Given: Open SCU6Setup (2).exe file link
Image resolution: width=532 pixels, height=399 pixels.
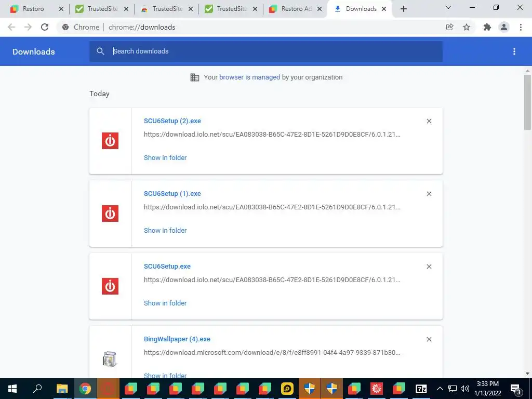Looking at the screenshot, I should [172, 121].
